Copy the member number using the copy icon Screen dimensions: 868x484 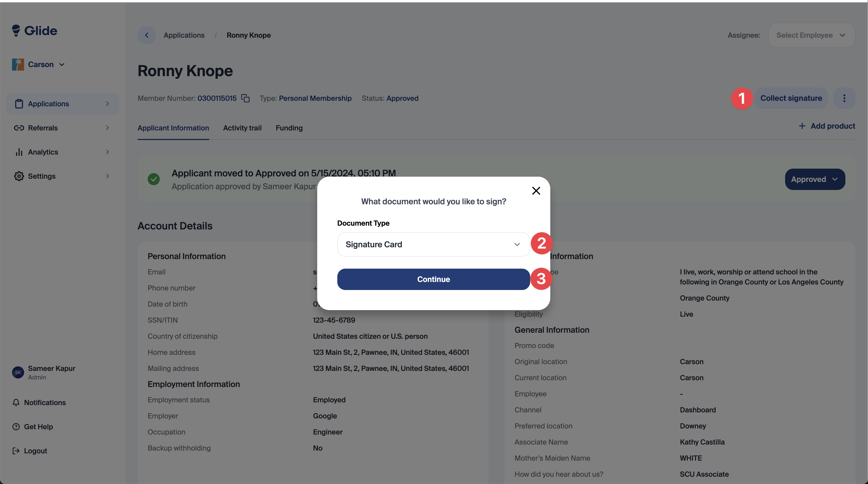tap(246, 99)
